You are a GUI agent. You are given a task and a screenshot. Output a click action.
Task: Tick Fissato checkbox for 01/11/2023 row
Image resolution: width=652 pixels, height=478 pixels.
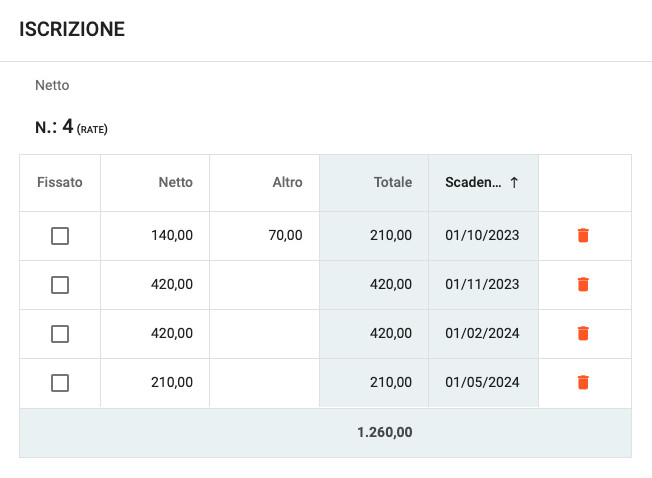tap(60, 285)
